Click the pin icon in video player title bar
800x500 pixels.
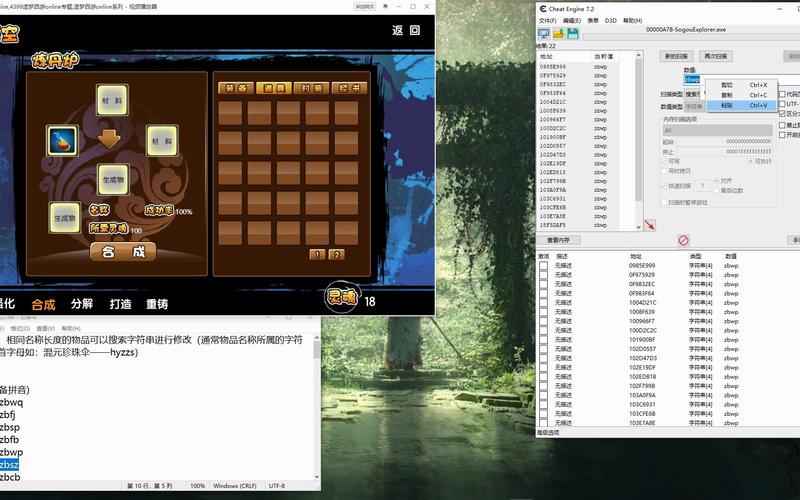pos(385,7)
